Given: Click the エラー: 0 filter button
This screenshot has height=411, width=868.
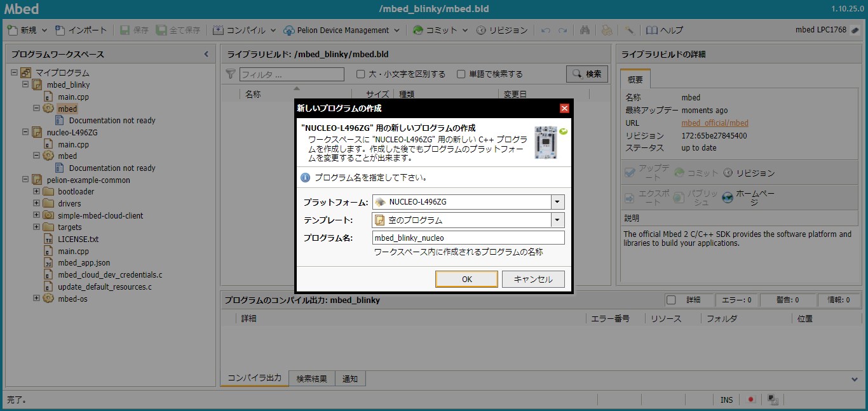Looking at the screenshot, I should 736,300.
